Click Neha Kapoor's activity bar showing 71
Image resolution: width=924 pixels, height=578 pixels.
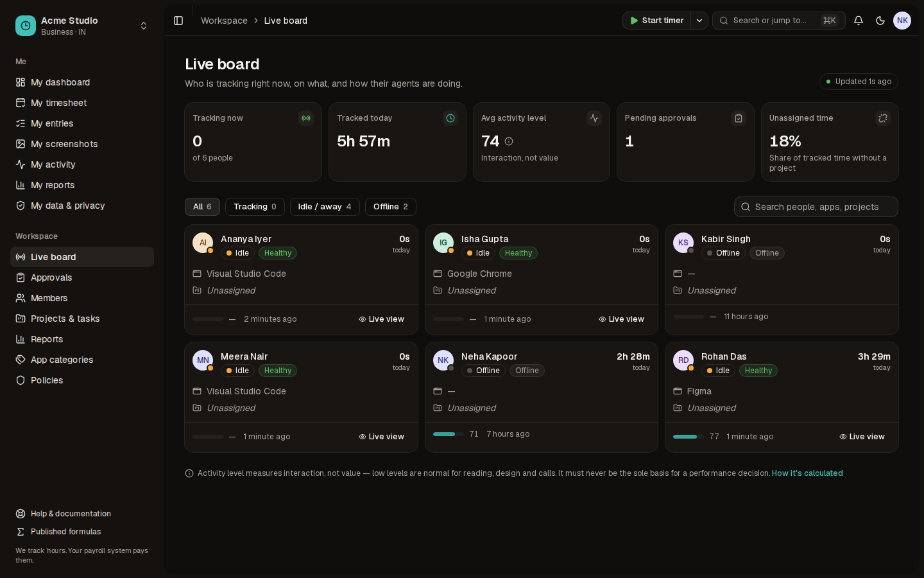coord(449,434)
